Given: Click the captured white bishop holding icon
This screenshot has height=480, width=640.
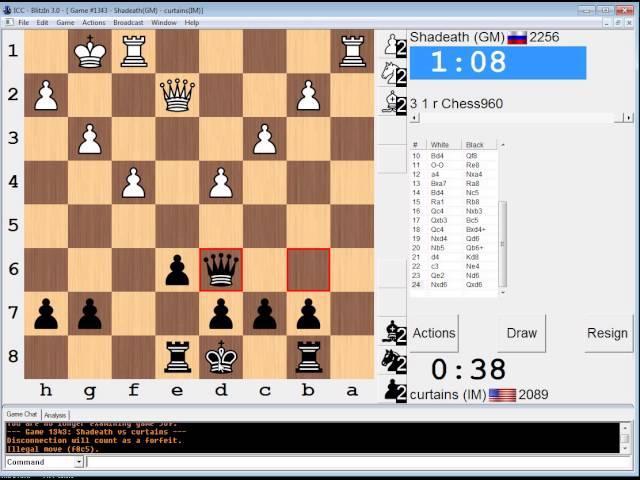Looking at the screenshot, I should (x=393, y=101).
